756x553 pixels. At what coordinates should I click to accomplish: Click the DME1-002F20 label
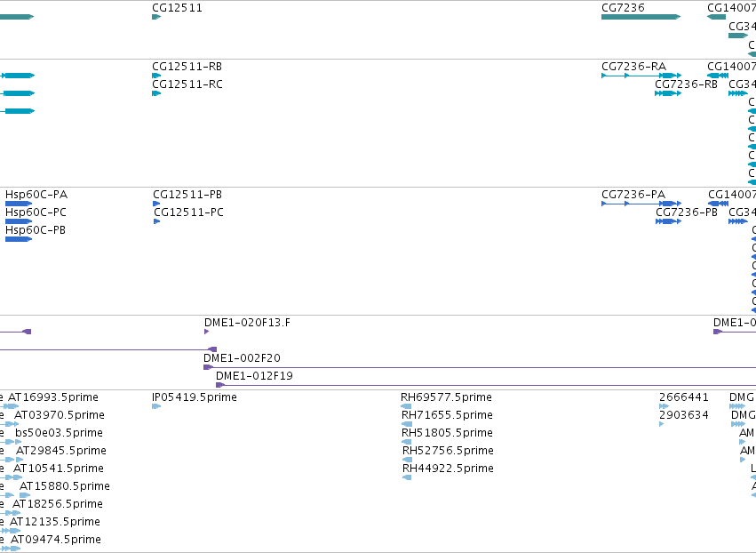click(x=242, y=358)
